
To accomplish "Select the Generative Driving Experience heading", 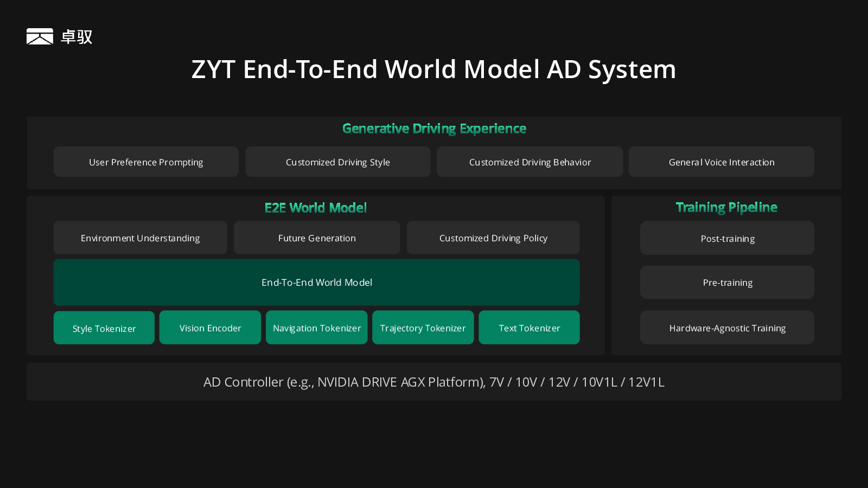I will tap(434, 129).
